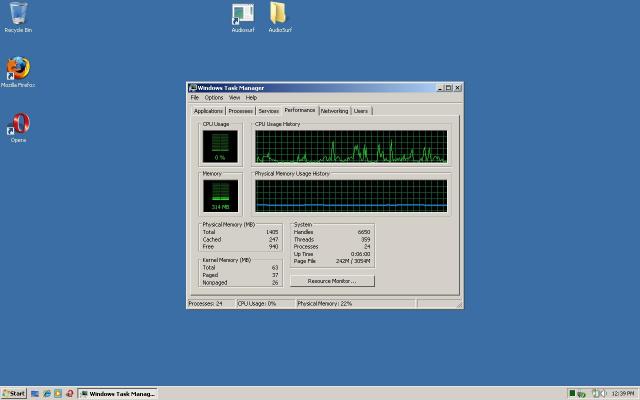Click the Kernel Memory 'Total' value 63
The height and width of the screenshot is (400, 640).
click(275, 267)
